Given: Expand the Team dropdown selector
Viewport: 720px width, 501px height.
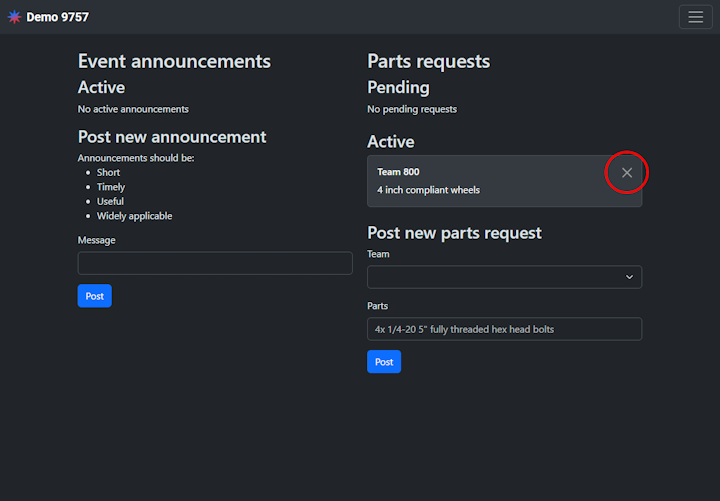Looking at the screenshot, I should [x=504, y=277].
